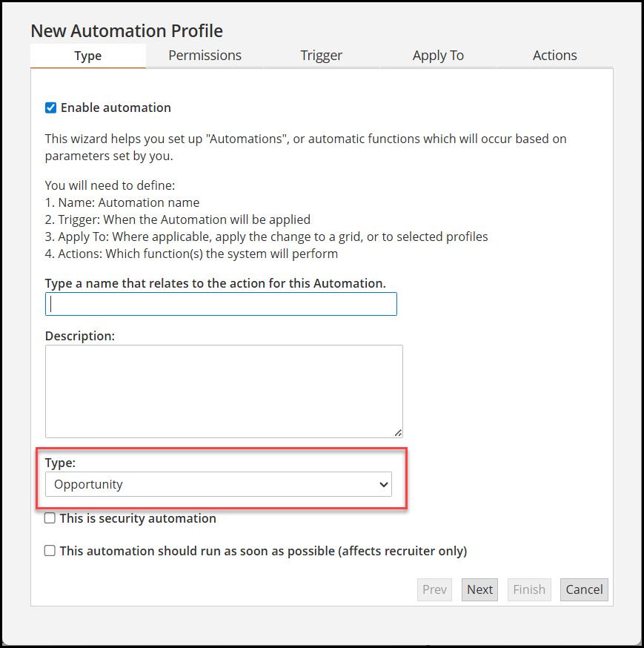
Task: Open the Actions tab
Action: [x=554, y=55]
